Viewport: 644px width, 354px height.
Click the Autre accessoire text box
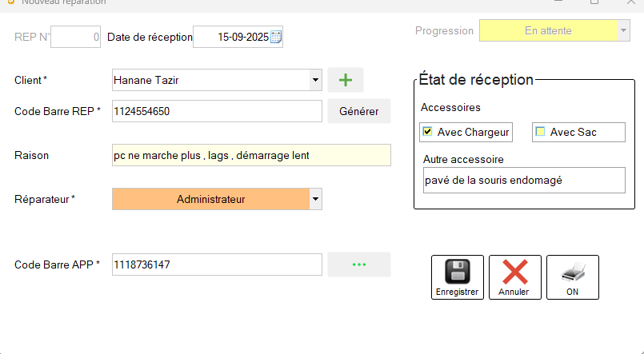[x=522, y=180]
